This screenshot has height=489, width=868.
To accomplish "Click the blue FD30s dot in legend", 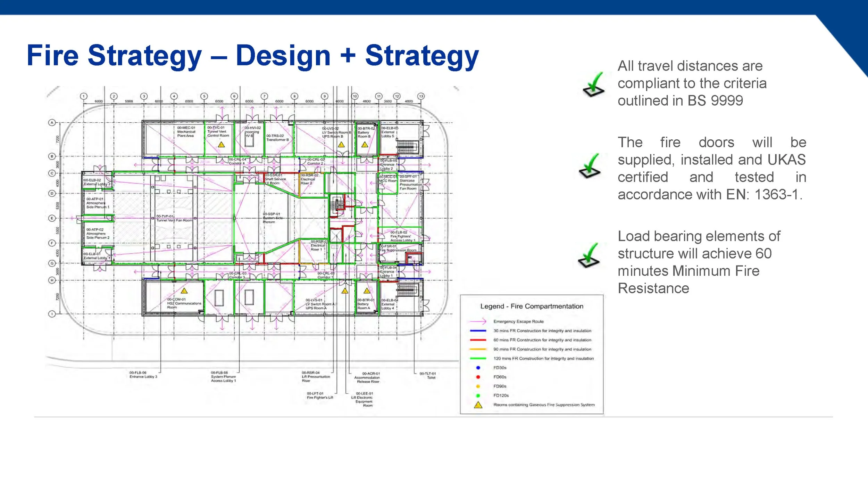I will [478, 368].
